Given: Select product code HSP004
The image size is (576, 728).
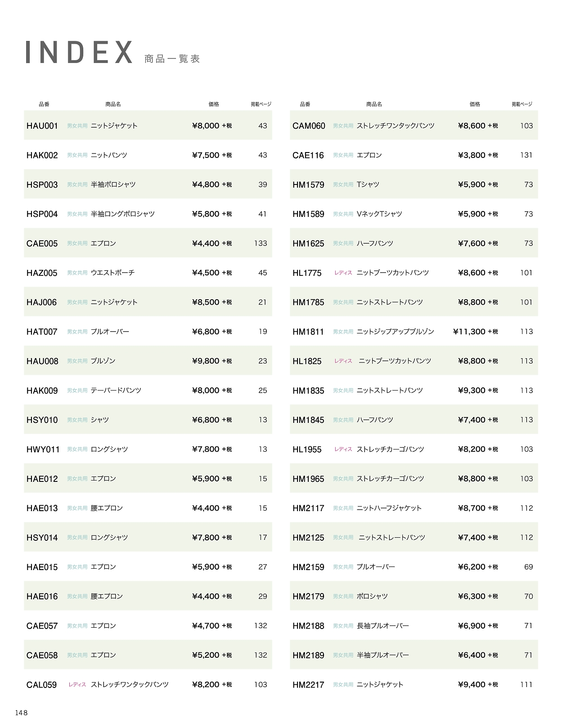Looking at the screenshot, I should tap(42, 214).
